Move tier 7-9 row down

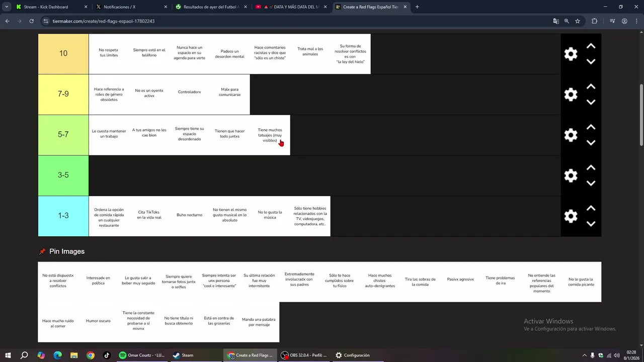click(591, 102)
